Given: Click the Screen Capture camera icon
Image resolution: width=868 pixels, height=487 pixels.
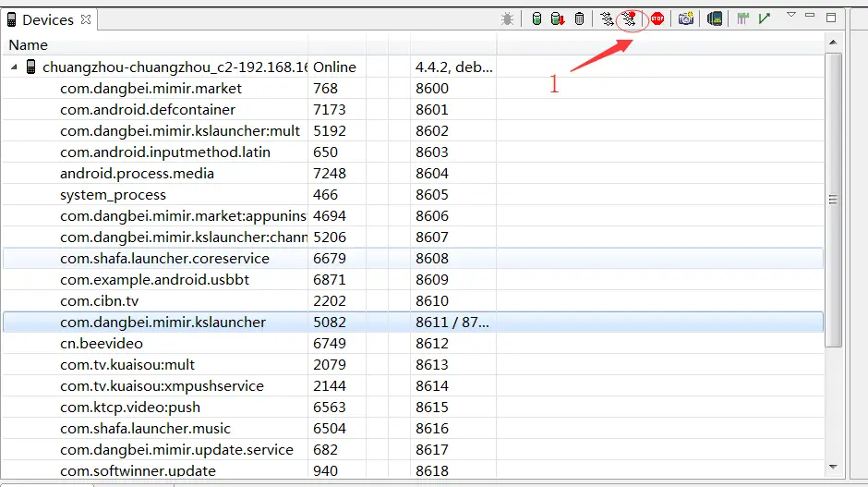Looking at the screenshot, I should tap(686, 19).
